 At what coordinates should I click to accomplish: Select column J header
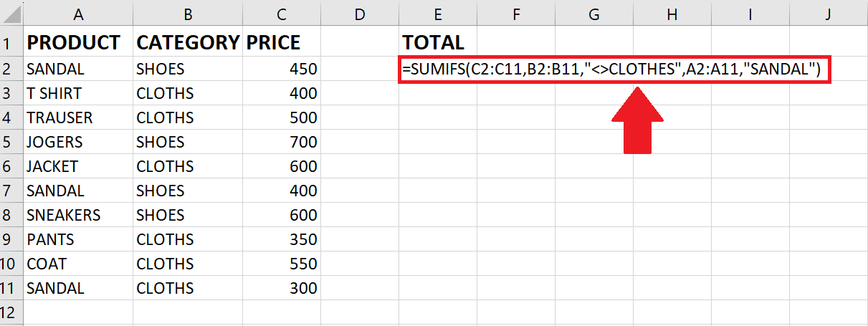pos(829,14)
